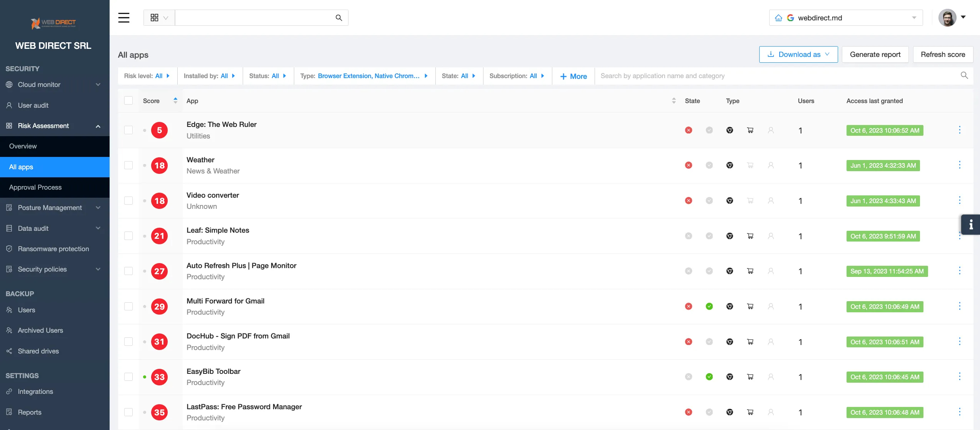Tick the checkbox next to LastPass: Free Password Manager
The width and height of the screenshot is (980, 430).
click(128, 412)
